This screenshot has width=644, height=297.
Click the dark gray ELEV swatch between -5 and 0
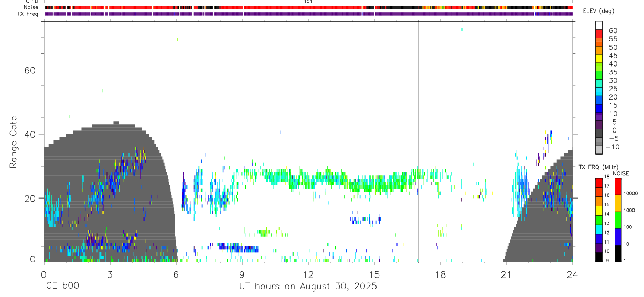coord(599,133)
